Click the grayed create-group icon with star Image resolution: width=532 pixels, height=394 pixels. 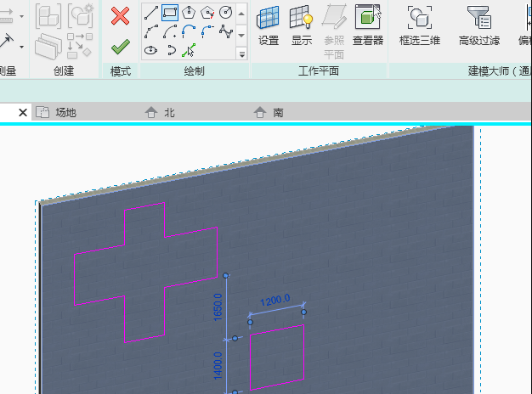(x=81, y=15)
